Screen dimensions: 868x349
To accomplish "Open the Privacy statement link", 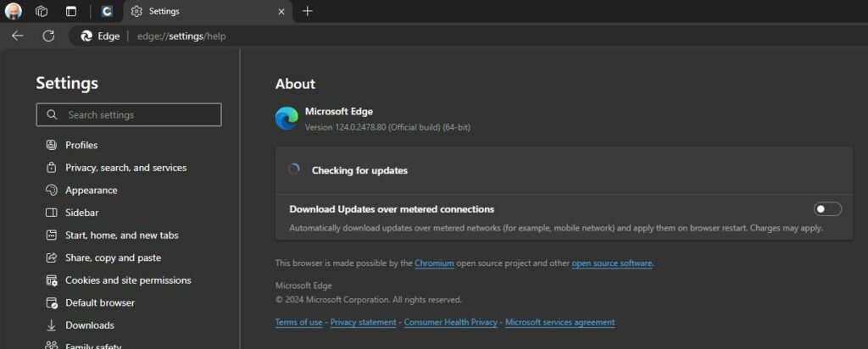I will coord(363,323).
